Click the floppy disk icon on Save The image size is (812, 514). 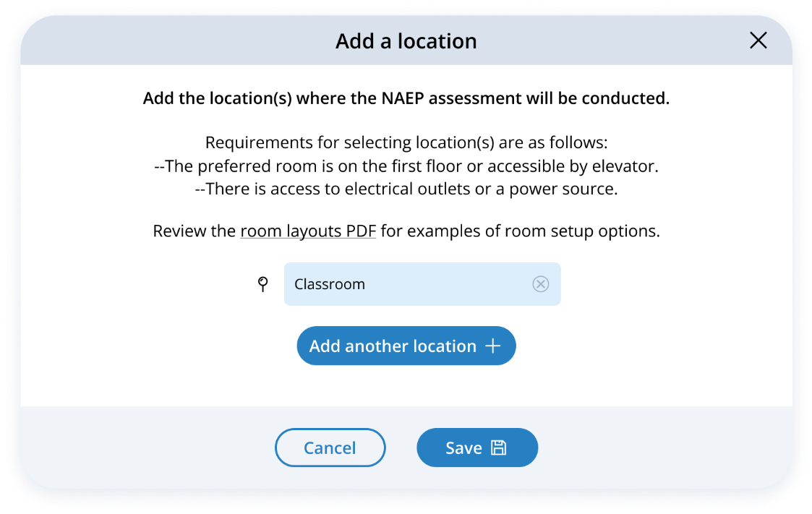point(498,447)
